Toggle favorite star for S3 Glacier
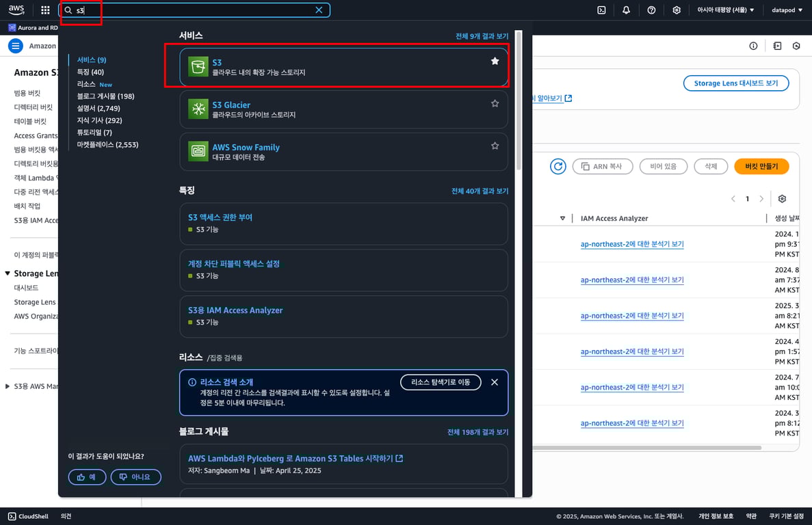 [x=495, y=103]
